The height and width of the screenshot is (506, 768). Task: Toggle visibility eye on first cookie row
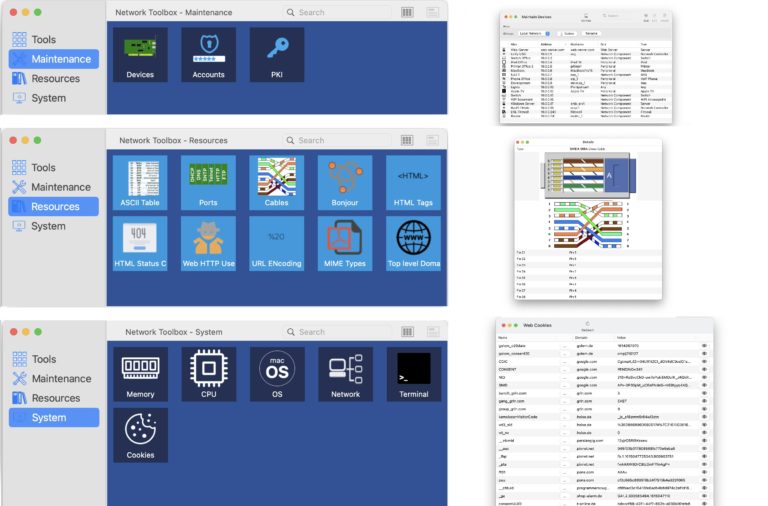tap(704, 345)
